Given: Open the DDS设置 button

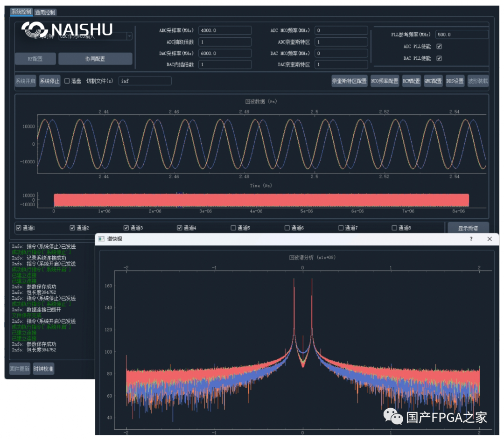Looking at the screenshot, I should [x=455, y=81].
